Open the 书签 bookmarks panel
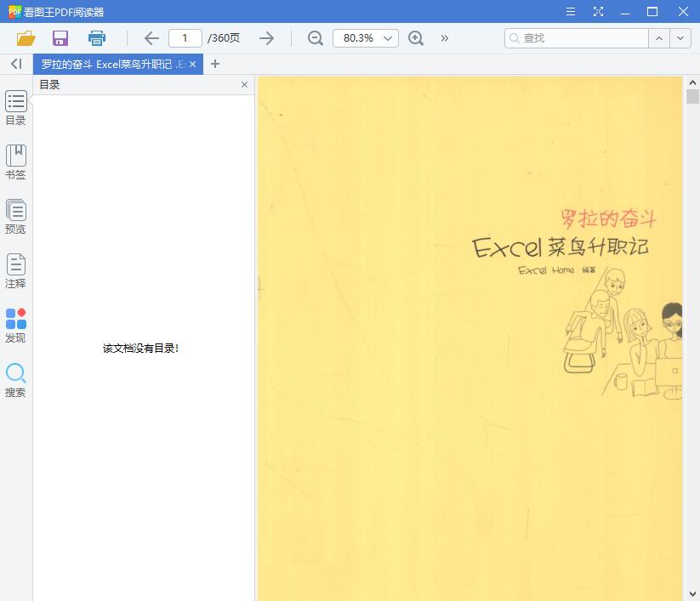Image resolution: width=700 pixels, height=601 pixels. [15, 162]
